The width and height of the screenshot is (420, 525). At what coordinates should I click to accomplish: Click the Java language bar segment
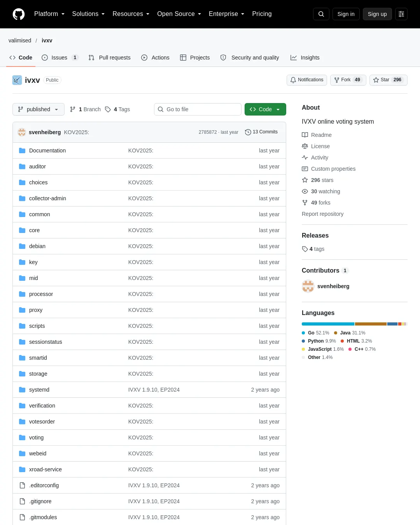click(371, 324)
